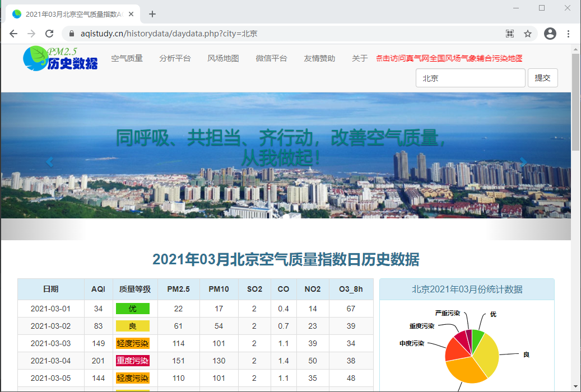Screen dimensions: 581x392
Task: Close the current browser tab
Action: tap(131, 14)
